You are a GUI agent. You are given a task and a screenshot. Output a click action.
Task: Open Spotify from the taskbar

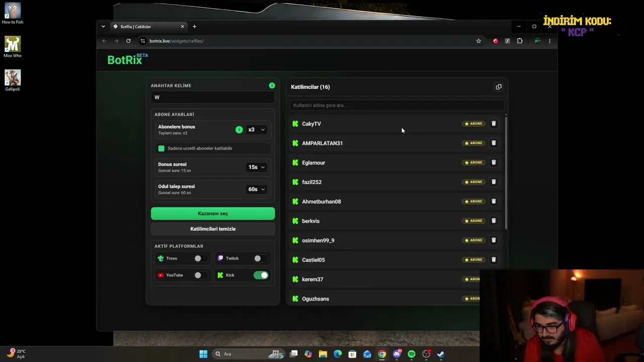(412, 354)
